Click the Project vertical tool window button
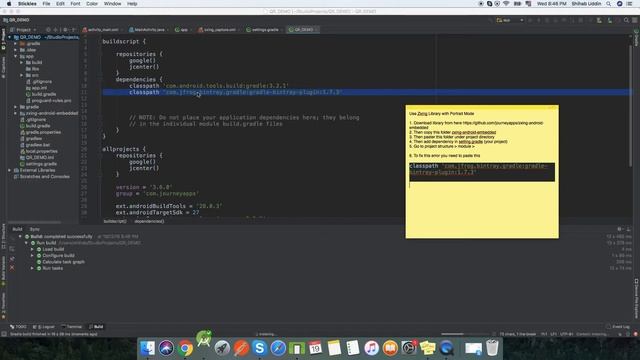 coord(3,40)
